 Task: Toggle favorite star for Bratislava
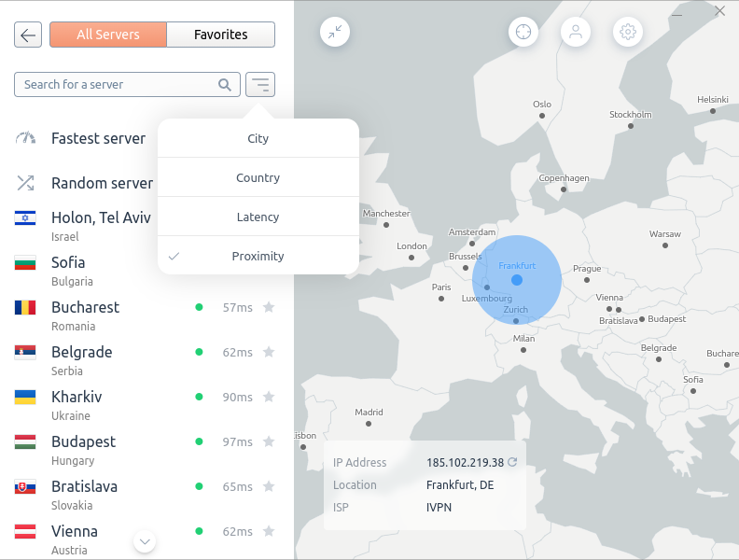[269, 486]
